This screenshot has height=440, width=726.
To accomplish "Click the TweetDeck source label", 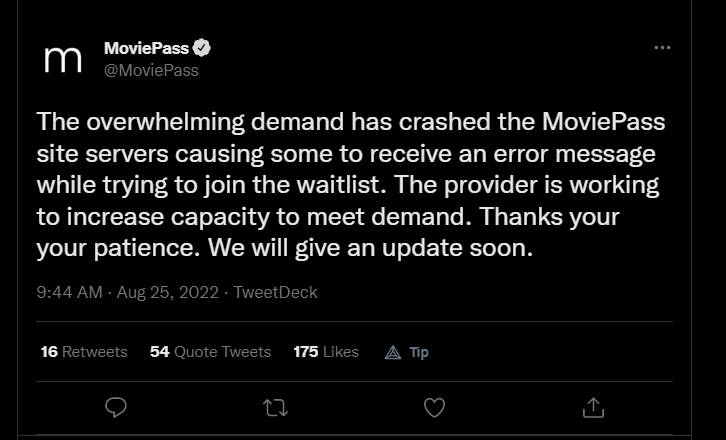I will coord(275,292).
